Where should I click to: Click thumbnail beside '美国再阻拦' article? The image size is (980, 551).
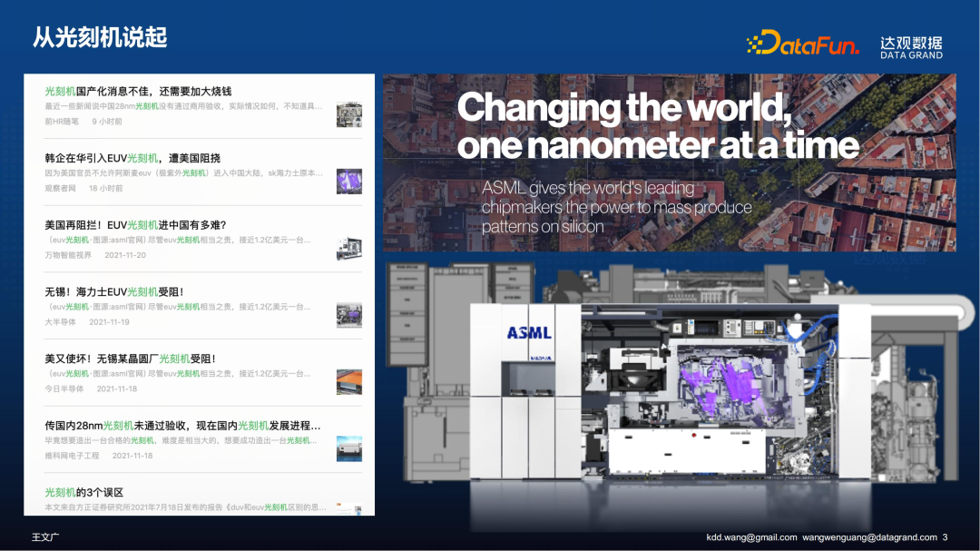(x=348, y=249)
